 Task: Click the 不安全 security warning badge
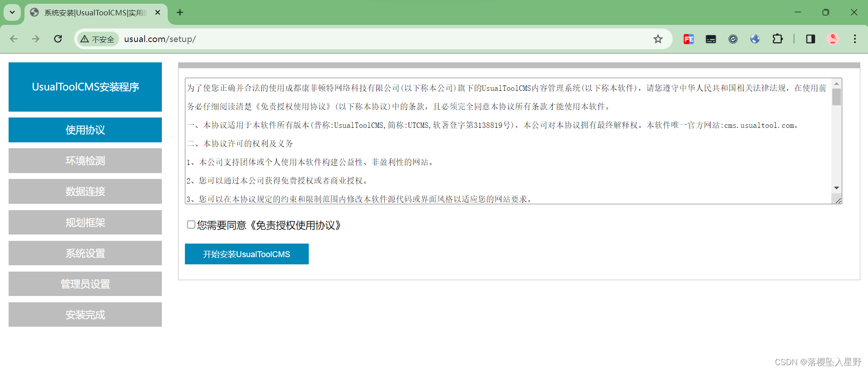click(x=98, y=39)
